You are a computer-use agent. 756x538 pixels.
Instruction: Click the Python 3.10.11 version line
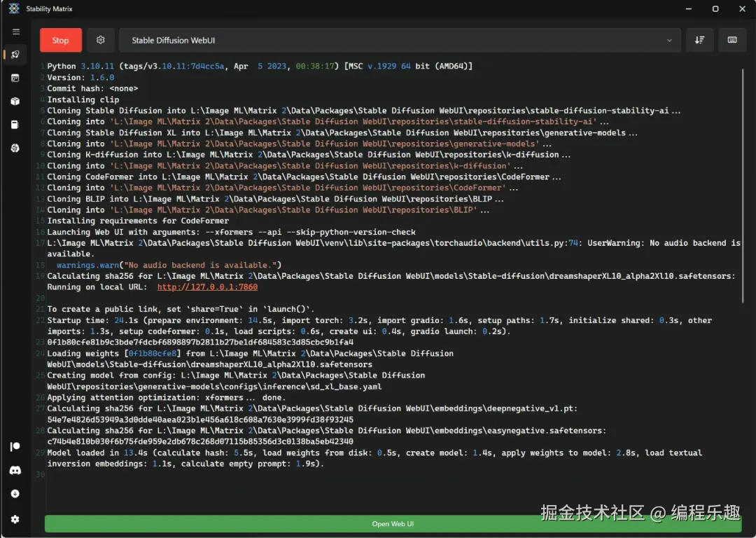[260, 66]
